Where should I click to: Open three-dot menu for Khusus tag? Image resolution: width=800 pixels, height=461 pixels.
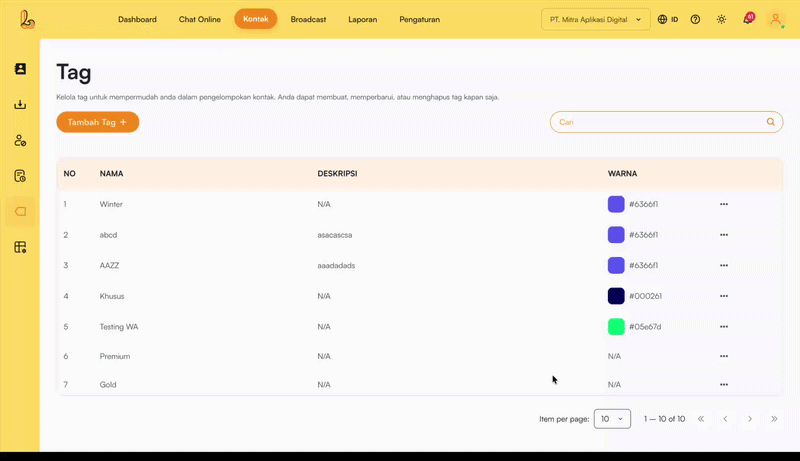click(724, 296)
